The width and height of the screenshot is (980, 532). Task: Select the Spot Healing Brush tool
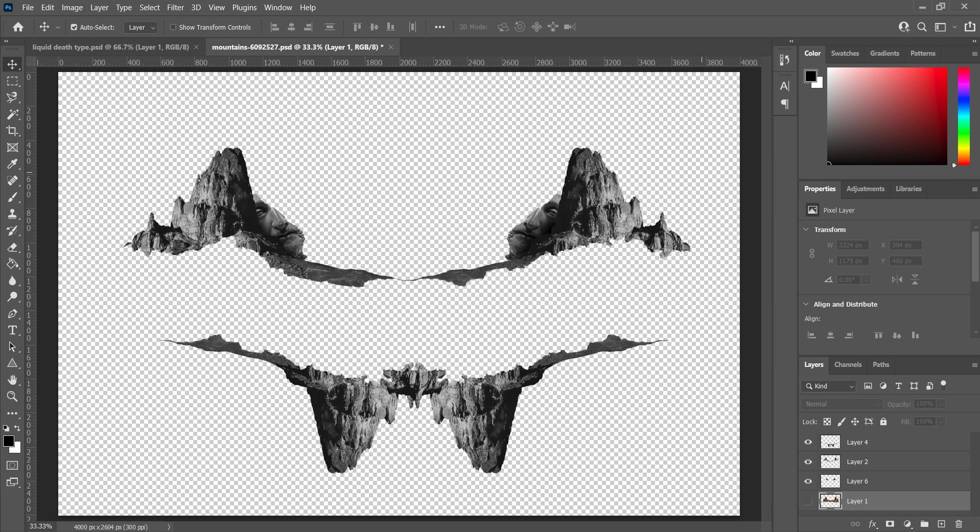coord(12,181)
